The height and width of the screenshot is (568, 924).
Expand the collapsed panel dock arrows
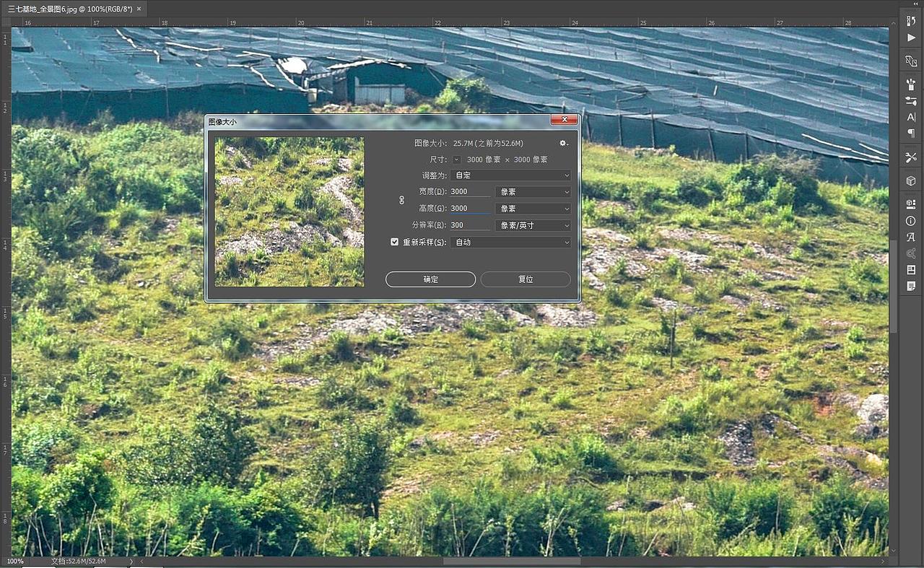click(914, 4)
